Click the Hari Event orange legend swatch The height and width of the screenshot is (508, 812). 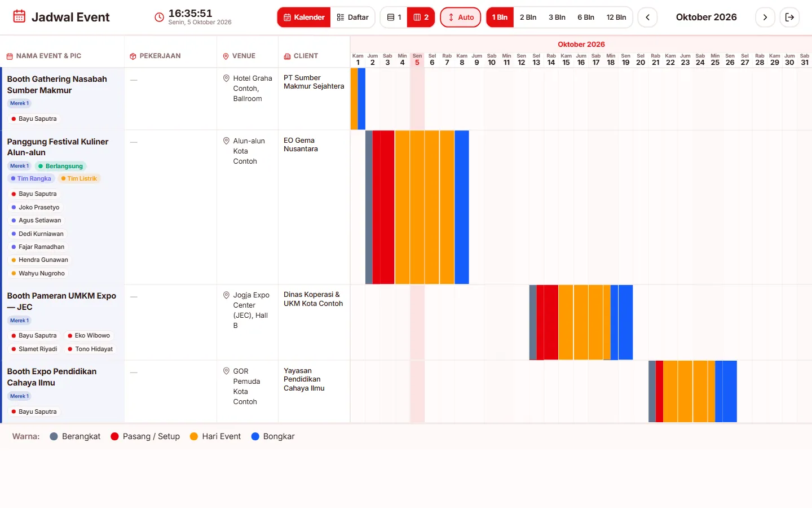point(194,436)
